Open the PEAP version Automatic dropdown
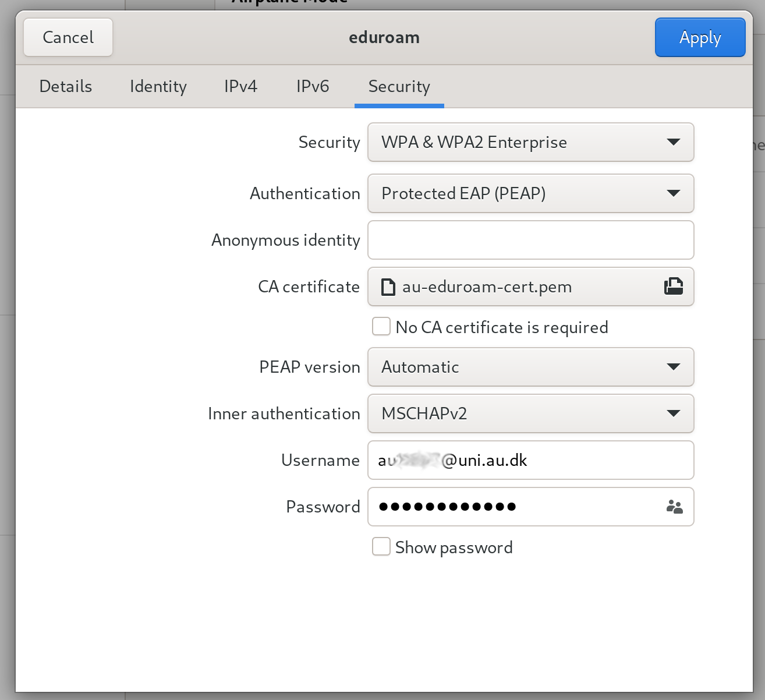 (x=530, y=367)
